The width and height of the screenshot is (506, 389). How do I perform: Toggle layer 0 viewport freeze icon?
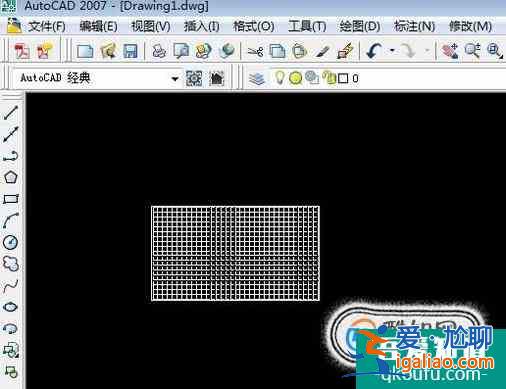312,78
